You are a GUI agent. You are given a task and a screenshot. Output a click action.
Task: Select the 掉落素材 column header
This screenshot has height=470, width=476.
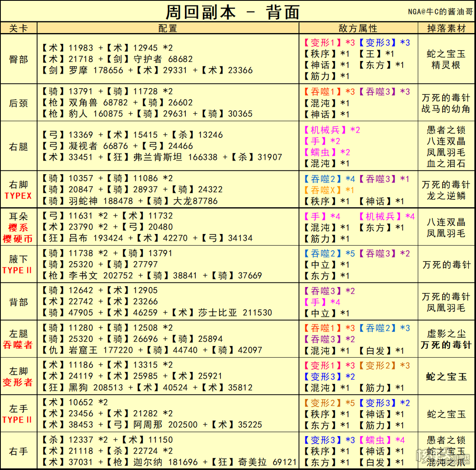click(446, 28)
